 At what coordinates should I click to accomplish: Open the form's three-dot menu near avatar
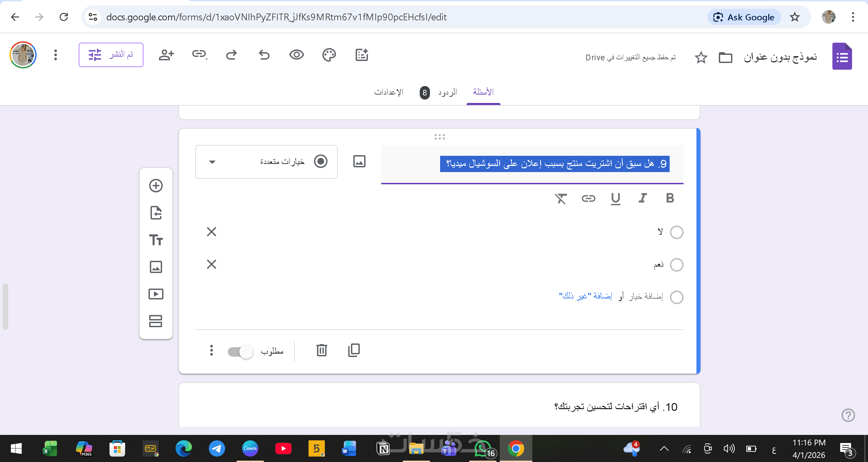click(56, 55)
